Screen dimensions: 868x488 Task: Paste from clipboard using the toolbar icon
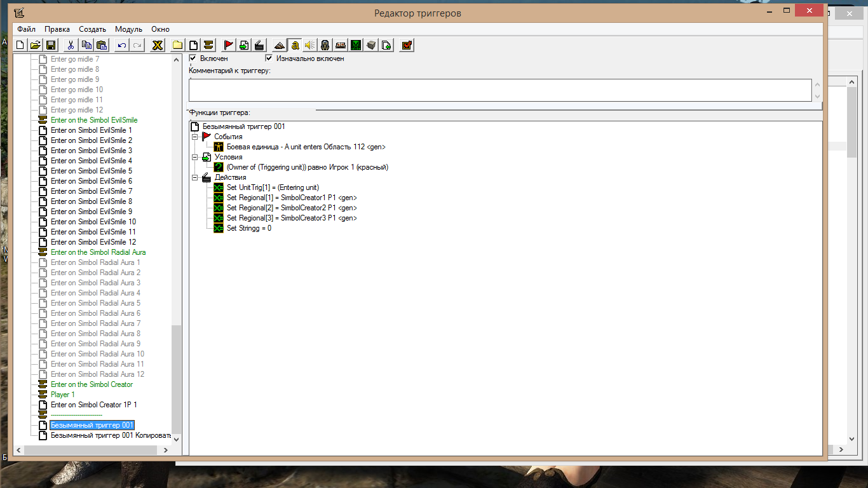(102, 44)
